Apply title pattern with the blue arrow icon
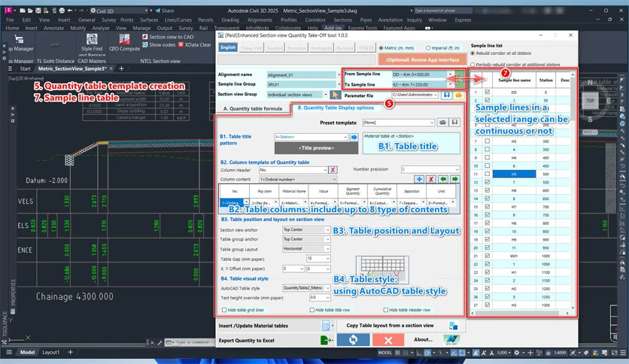Image resolution: width=629 pixels, height=364 pixels. point(354,137)
